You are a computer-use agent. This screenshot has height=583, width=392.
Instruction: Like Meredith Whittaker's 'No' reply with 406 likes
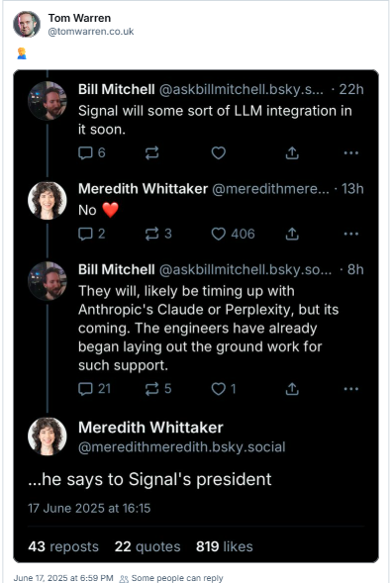[233, 234]
